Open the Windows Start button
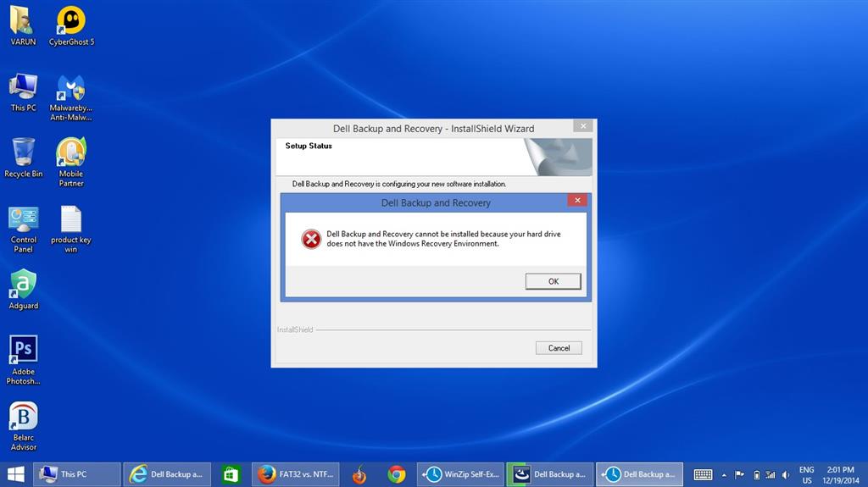 click(15, 474)
